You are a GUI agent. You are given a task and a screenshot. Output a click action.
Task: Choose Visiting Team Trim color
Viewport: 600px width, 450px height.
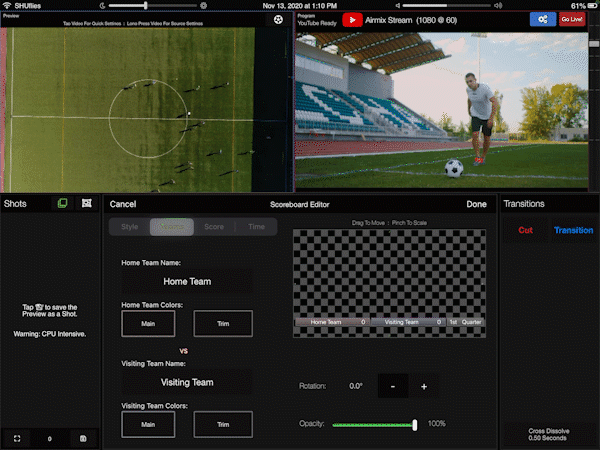(x=223, y=424)
